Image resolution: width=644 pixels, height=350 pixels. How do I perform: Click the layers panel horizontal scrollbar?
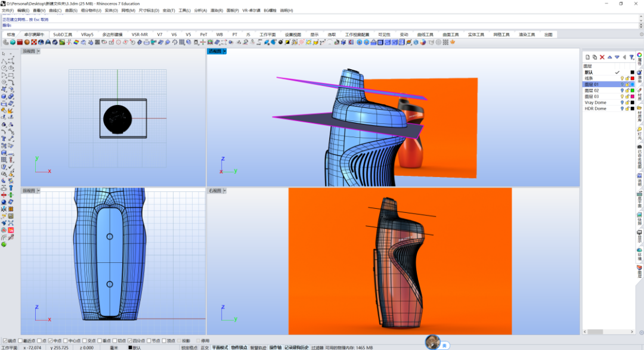609,332
